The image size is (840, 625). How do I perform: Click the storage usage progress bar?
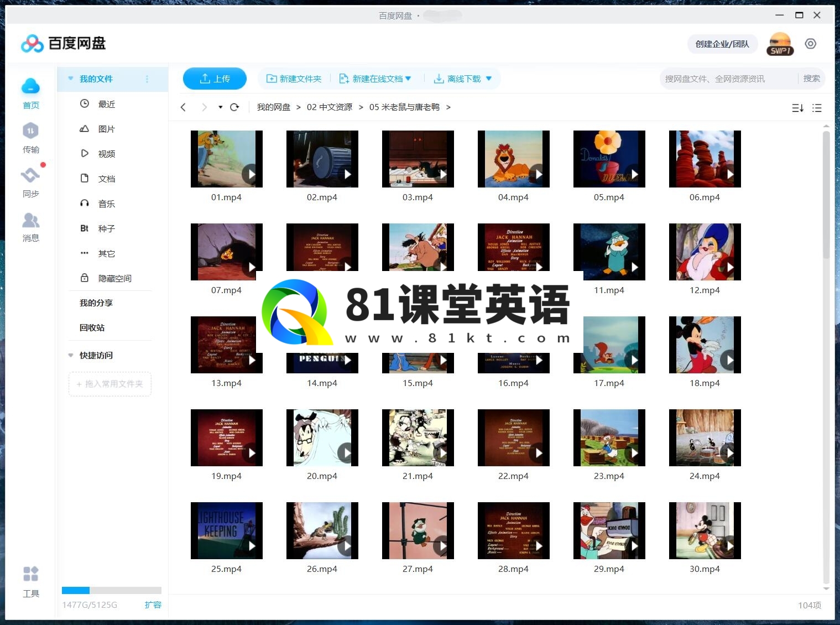(x=112, y=590)
